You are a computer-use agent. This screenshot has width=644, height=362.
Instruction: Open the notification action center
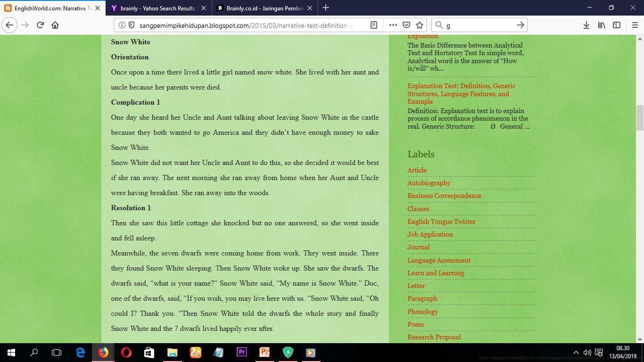(x=599, y=353)
